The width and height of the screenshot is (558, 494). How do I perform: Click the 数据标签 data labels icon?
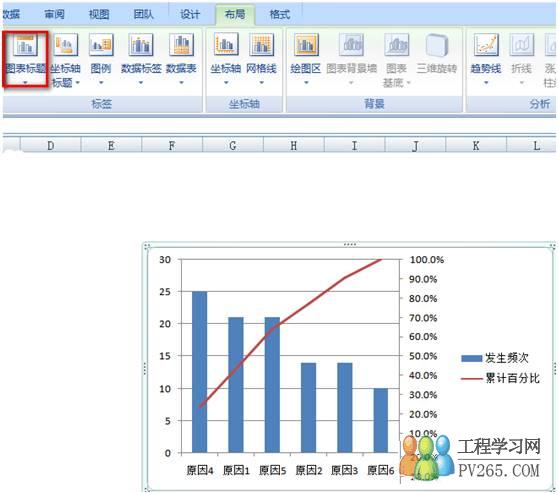tap(141, 45)
